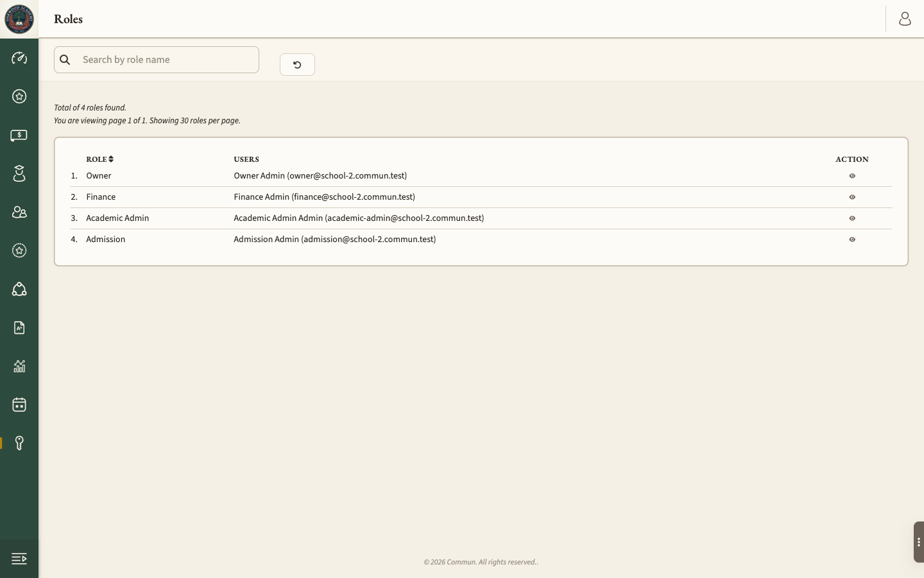Open the calendar sidebar icon

19,405
